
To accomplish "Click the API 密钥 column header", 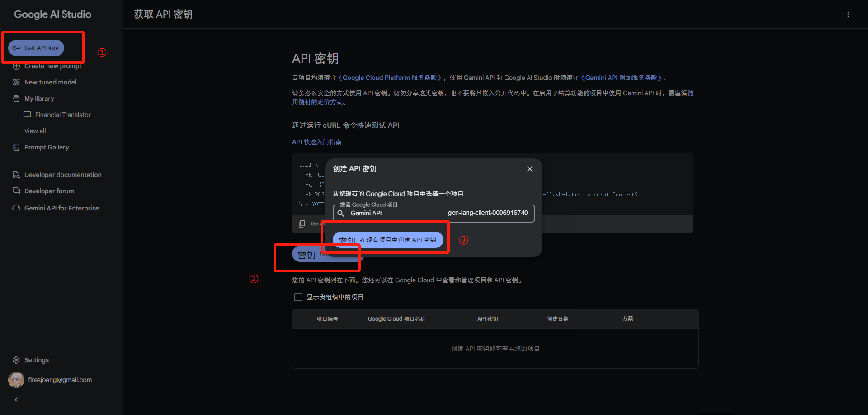I will (487, 319).
